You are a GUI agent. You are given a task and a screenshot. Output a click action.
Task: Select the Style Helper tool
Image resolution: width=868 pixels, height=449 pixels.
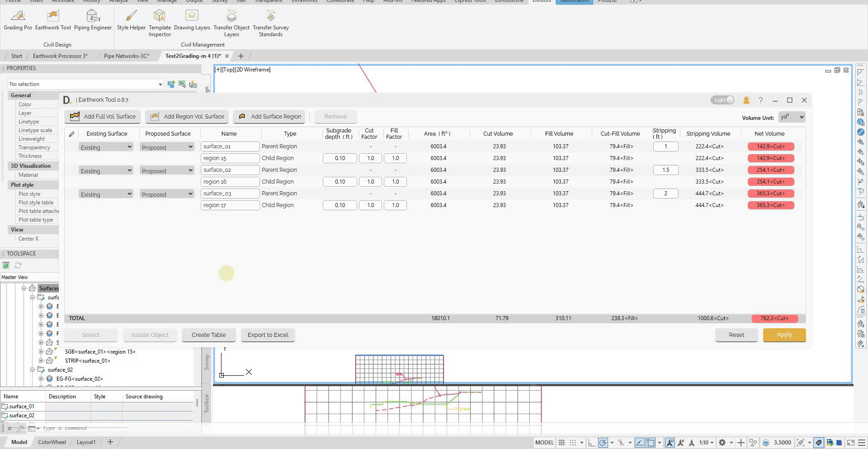click(x=131, y=20)
